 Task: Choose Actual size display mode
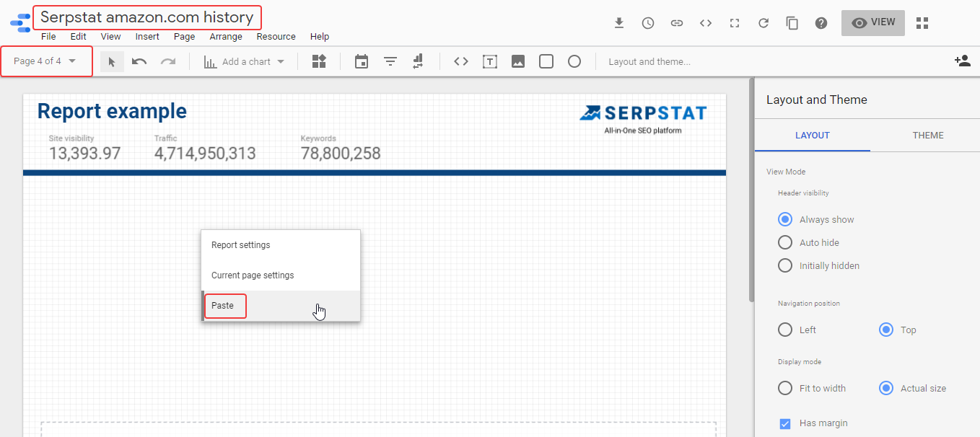(886, 388)
